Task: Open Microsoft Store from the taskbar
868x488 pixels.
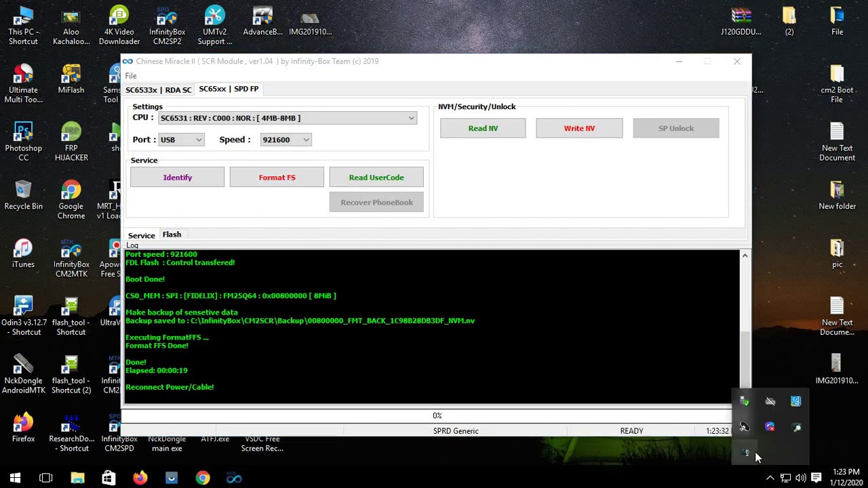Action: (108, 478)
